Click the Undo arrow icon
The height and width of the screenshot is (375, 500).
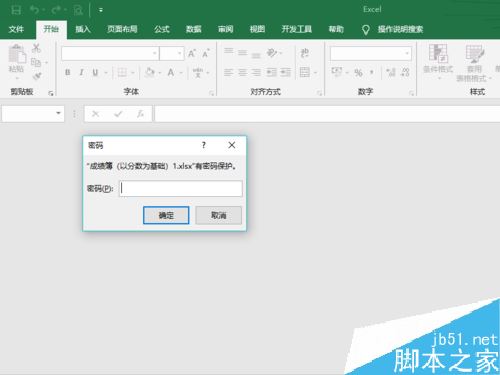tap(35, 10)
